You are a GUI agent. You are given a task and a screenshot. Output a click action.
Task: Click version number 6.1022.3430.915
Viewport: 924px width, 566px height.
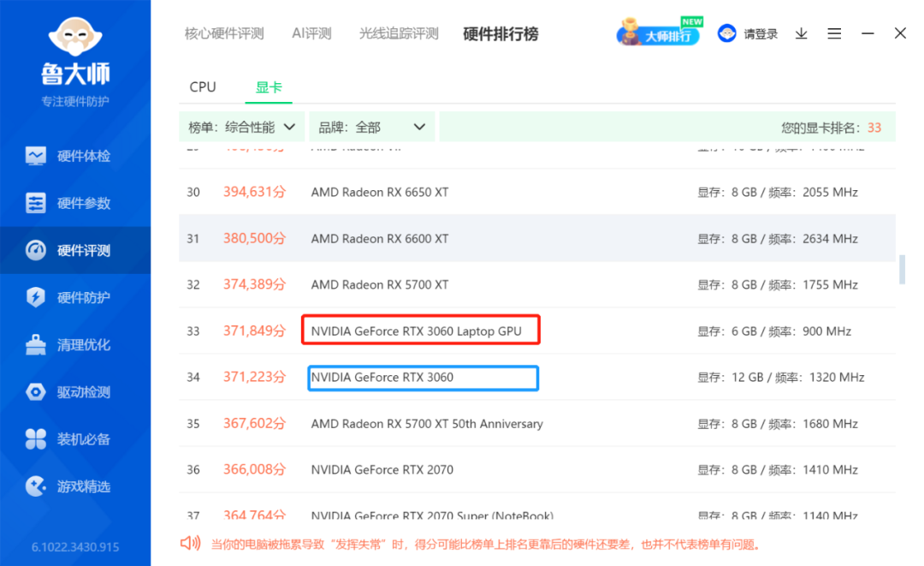75,547
